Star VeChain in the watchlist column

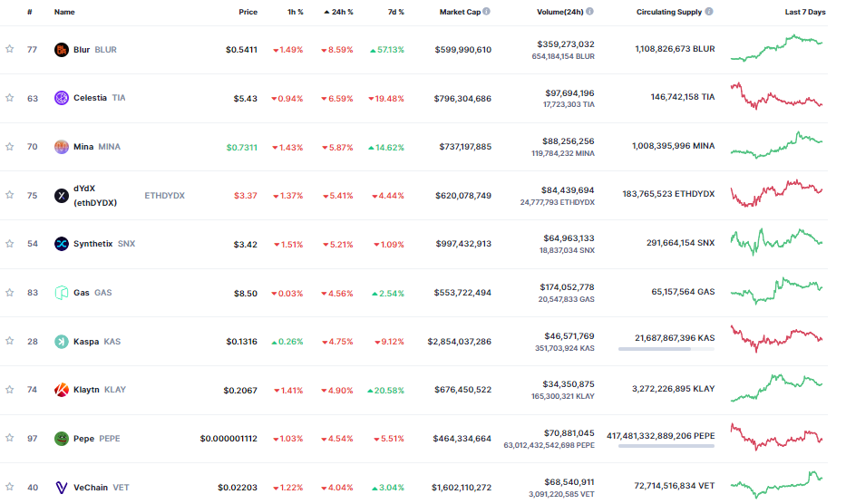click(x=10, y=487)
